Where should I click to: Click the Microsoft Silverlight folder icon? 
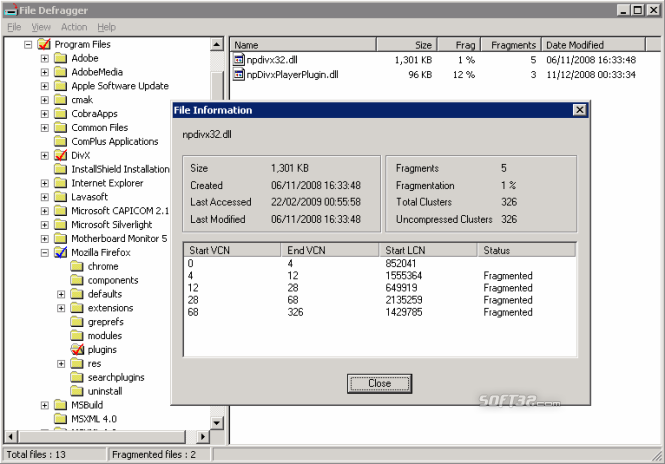click(x=61, y=225)
